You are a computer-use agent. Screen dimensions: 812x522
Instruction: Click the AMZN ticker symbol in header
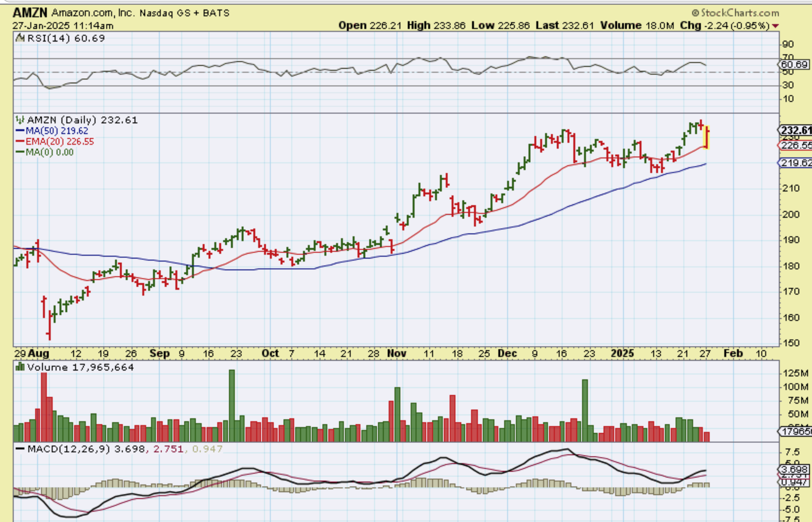pos(30,13)
